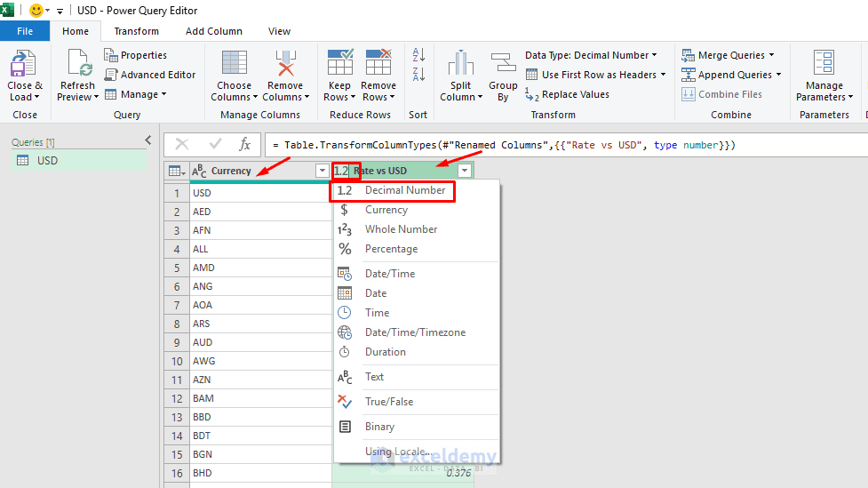Viewport: 868px width, 488px height.
Task: Cancel formula edit with X icon
Action: [181, 145]
